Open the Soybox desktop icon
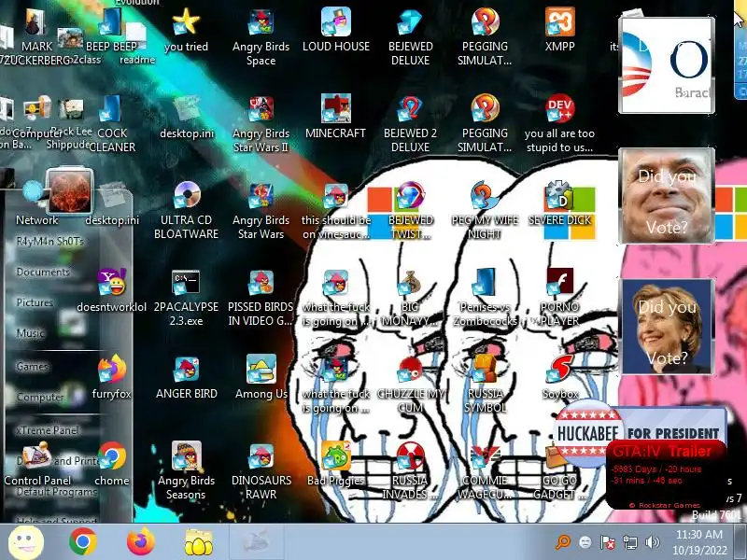This screenshot has width=747, height=560. (x=559, y=369)
